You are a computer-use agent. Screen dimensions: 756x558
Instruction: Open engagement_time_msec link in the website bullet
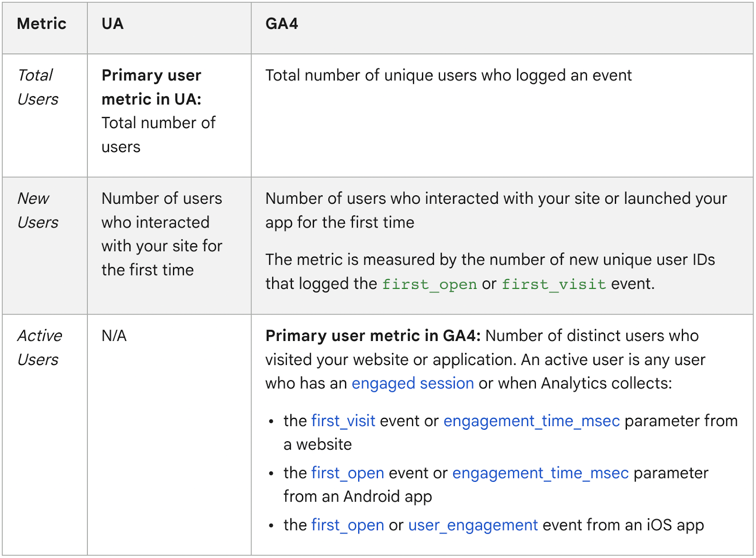pos(531,420)
